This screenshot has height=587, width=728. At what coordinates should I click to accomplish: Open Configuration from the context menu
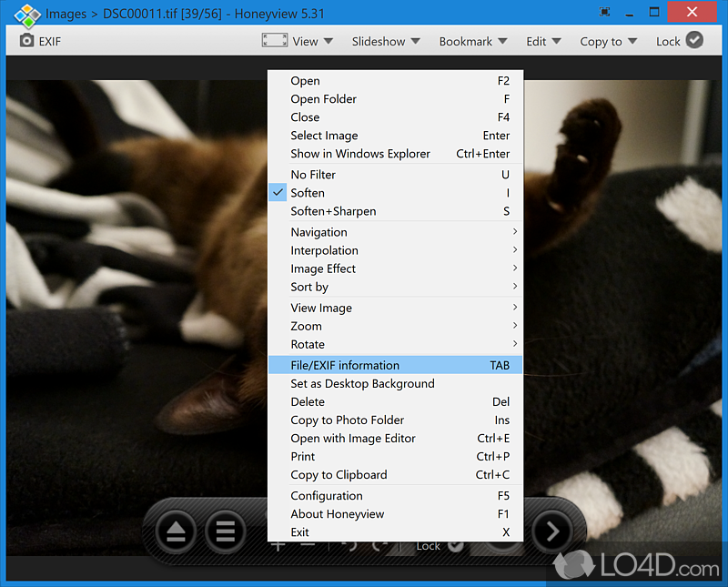point(326,495)
